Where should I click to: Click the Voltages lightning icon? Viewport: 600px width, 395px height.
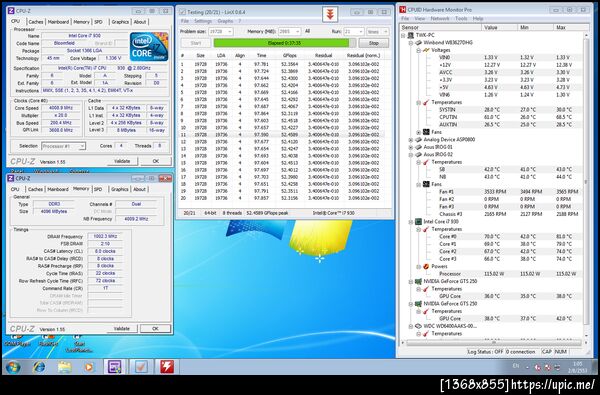pos(426,50)
